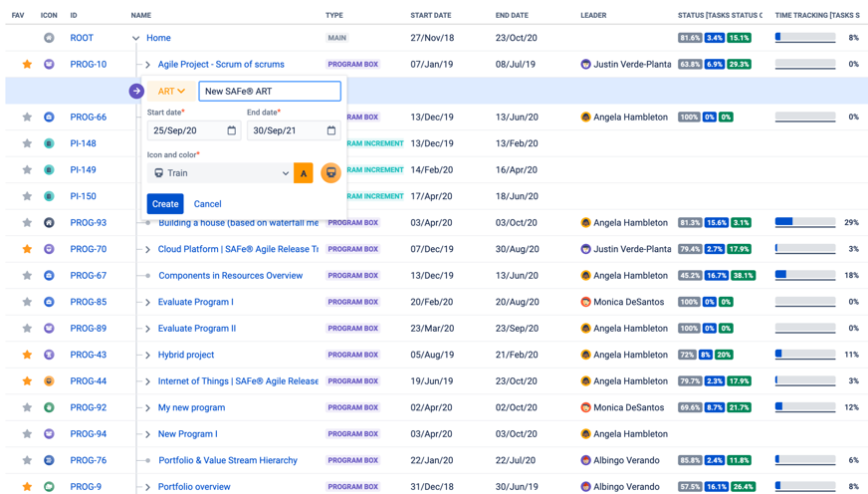Collapse the Home tree node
The width and height of the screenshot is (868, 494).
(135, 38)
